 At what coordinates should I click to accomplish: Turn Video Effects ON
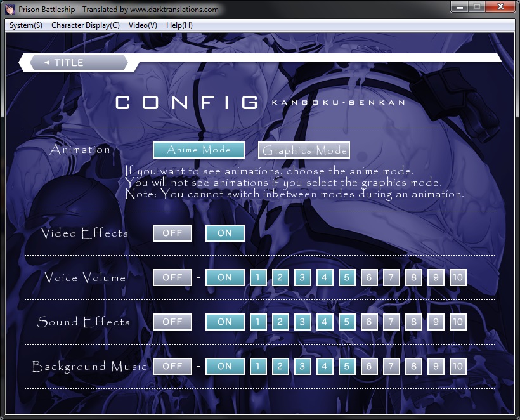(x=225, y=233)
